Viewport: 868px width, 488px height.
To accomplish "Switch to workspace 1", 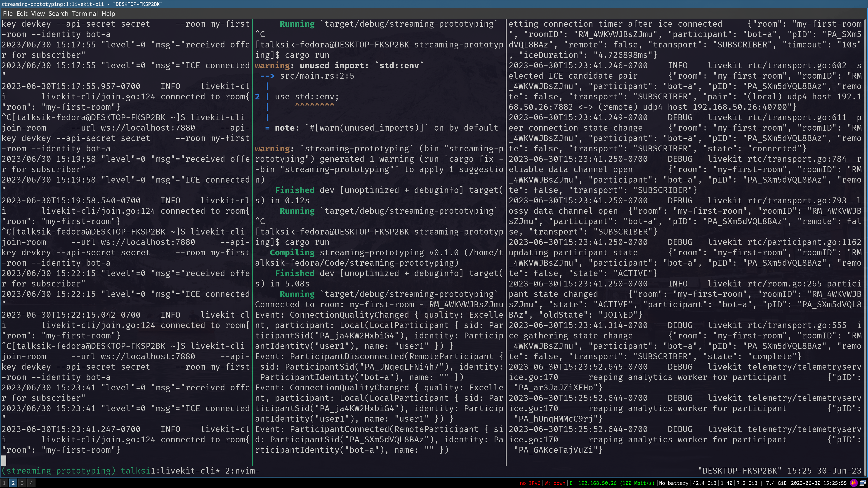I will pyautogui.click(x=4, y=483).
